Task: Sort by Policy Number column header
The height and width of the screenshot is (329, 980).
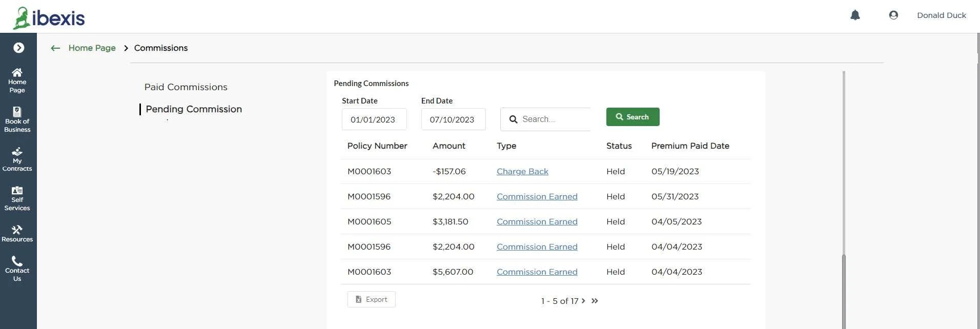Action: 377,146
